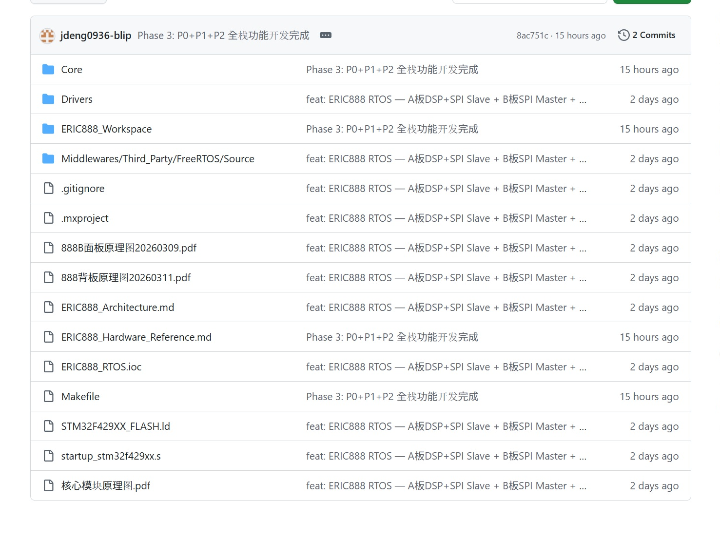Viewport: 720px width, 540px height.
Task: Open the .mxproject file
Action: point(84,218)
